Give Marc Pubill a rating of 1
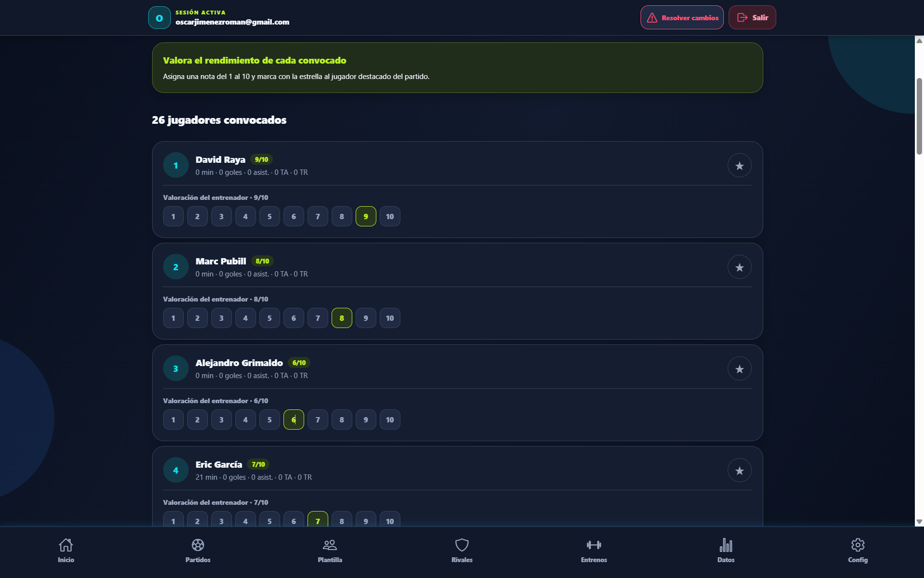This screenshot has width=924, height=578. coord(173,318)
